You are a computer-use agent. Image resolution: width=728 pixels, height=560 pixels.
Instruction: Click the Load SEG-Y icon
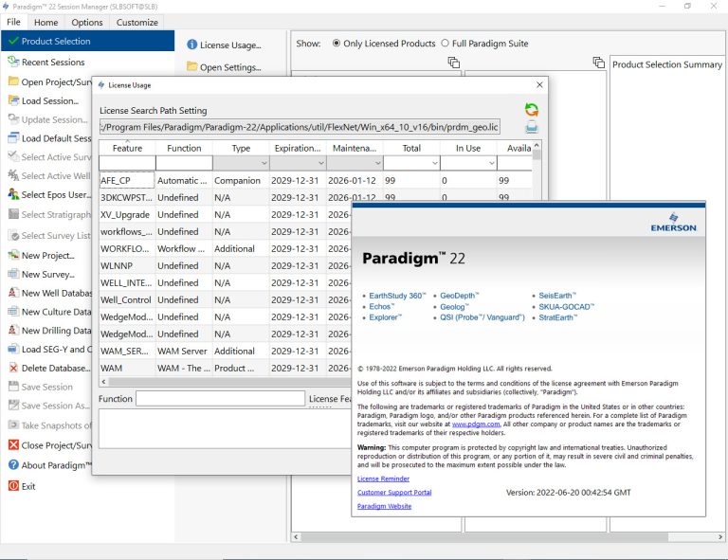(13, 349)
